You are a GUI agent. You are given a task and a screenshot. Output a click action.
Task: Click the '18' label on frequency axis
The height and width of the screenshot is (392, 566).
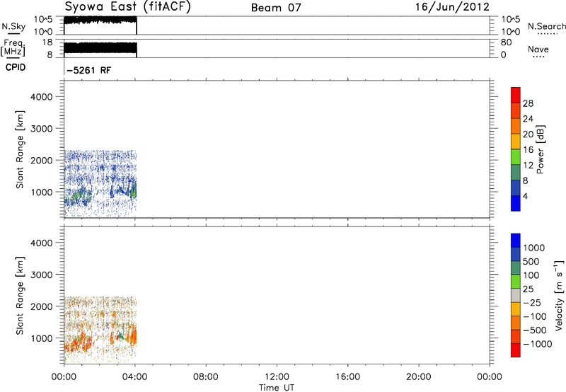tap(47, 42)
